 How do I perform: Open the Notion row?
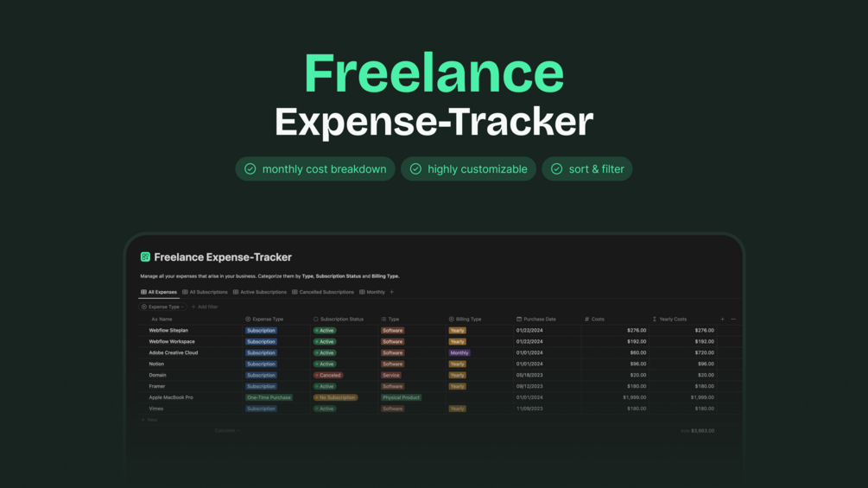156,364
